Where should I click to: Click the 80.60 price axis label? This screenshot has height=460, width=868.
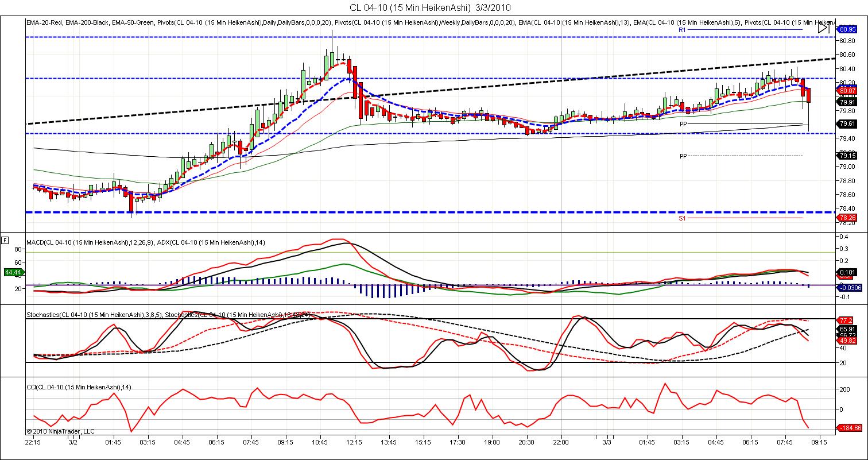847,55
